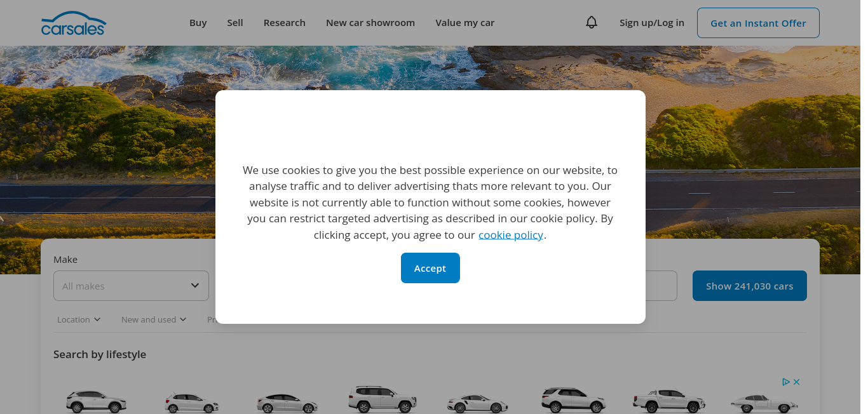Click the carsales logo
The width and height of the screenshot is (868, 414).
pos(73,23)
